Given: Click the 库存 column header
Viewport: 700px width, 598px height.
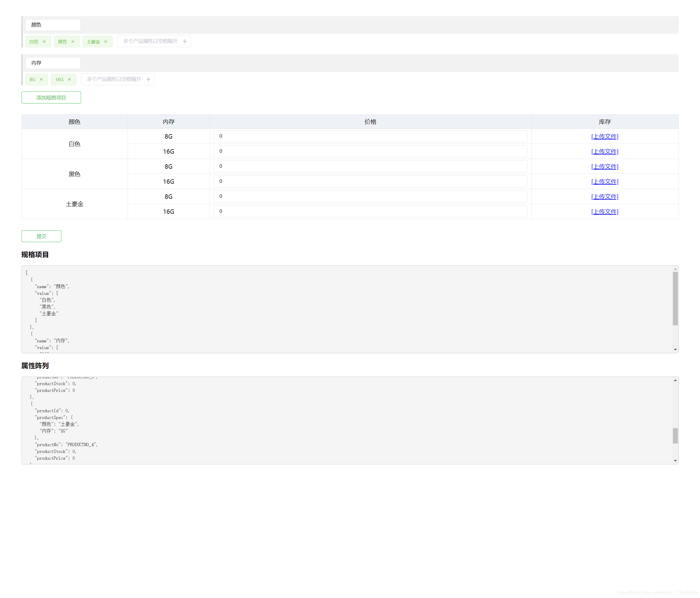Looking at the screenshot, I should point(605,121).
